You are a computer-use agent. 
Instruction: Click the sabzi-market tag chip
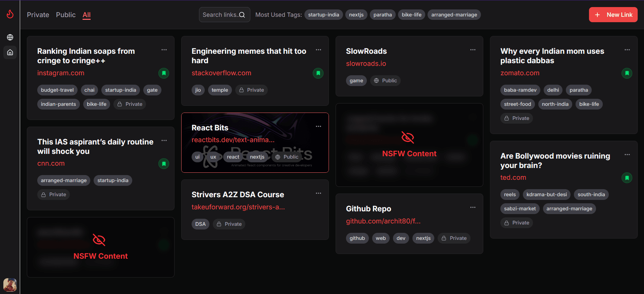[520, 209]
